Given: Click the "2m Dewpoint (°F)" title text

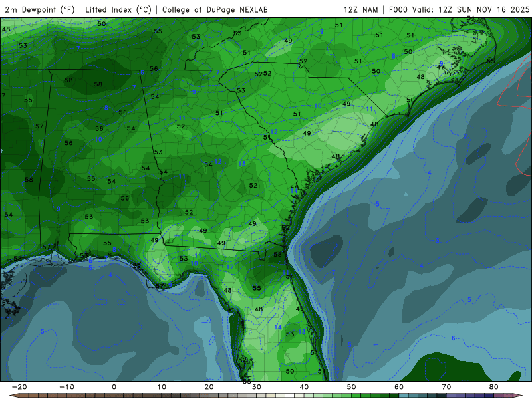Looking at the screenshot, I should coord(40,9).
